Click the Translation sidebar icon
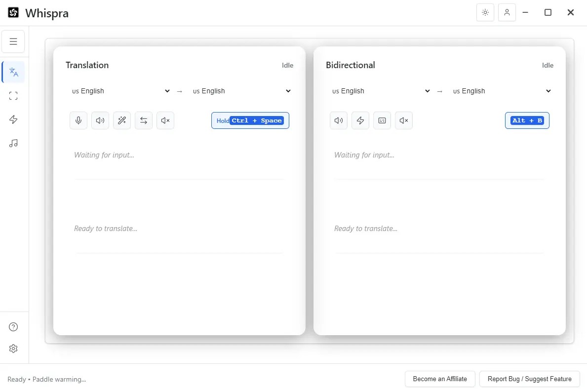The image size is (587, 392). click(x=13, y=72)
